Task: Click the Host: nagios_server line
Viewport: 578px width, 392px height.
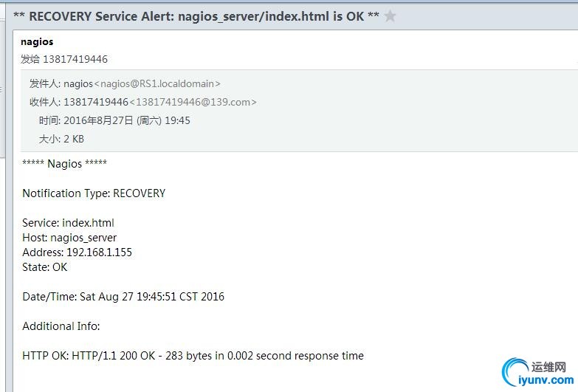Action: 69,238
